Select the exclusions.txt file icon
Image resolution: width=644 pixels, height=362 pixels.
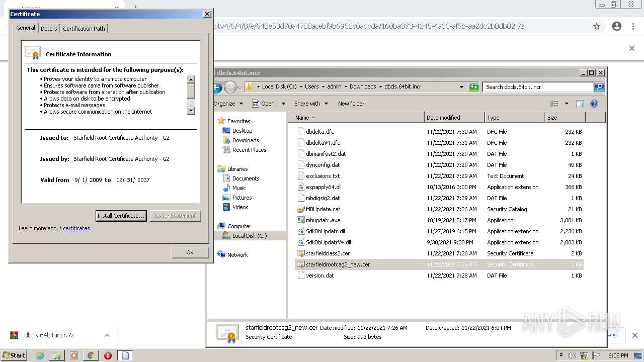pyautogui.click(x=301, y=176)
